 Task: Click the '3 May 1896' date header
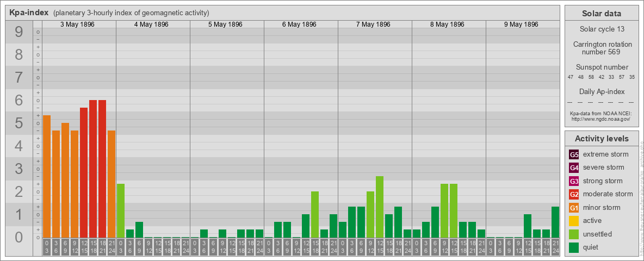point(77,24)
